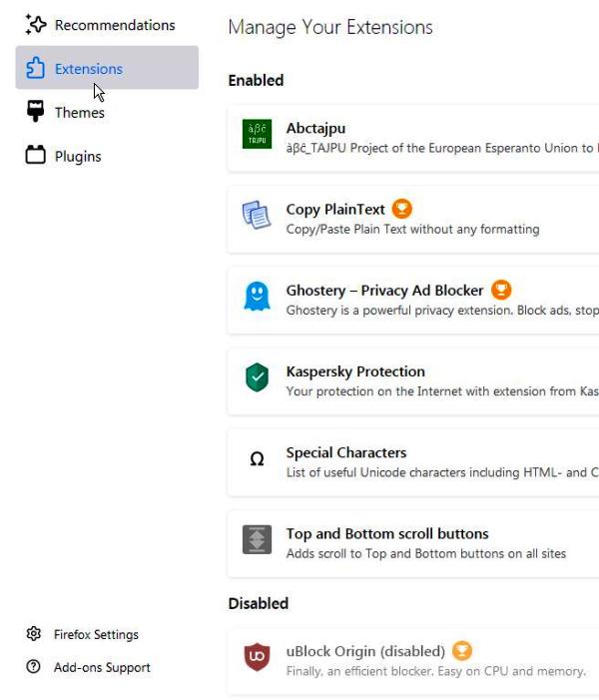Click the 'Enabled' section heading
The width and height of the screenshot is (599, 700).
(256, 80)
